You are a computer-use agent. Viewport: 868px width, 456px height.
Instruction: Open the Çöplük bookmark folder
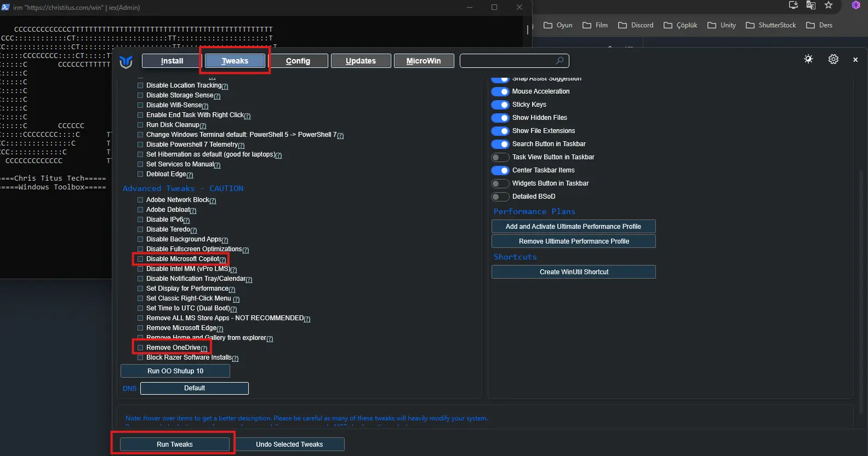681,25
